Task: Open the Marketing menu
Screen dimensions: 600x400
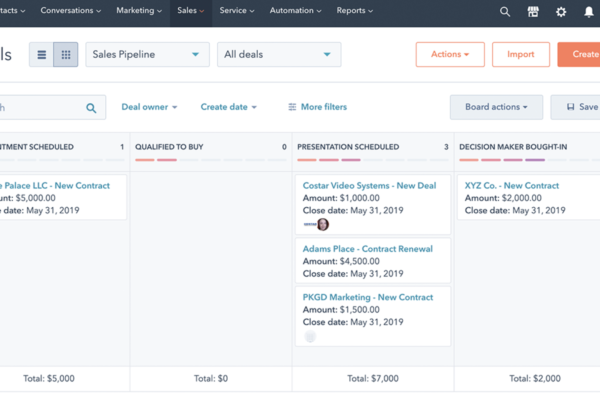Action: 139,11
